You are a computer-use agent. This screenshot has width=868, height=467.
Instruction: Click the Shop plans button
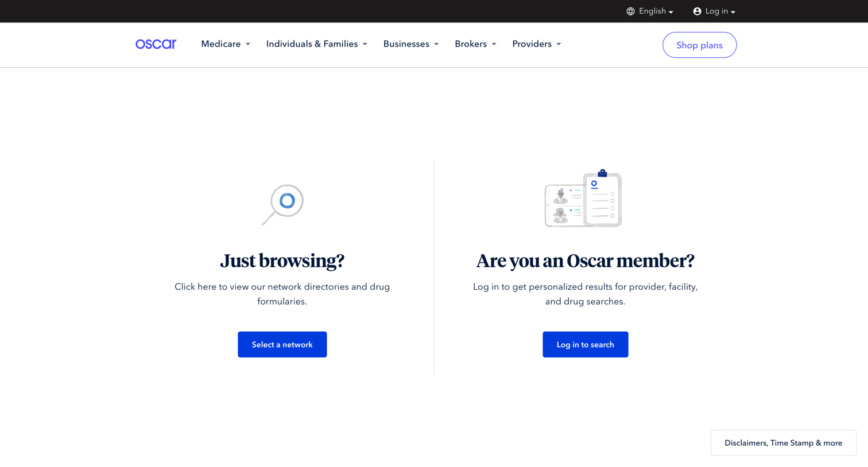pyautogui.click(x=699, y=45)
